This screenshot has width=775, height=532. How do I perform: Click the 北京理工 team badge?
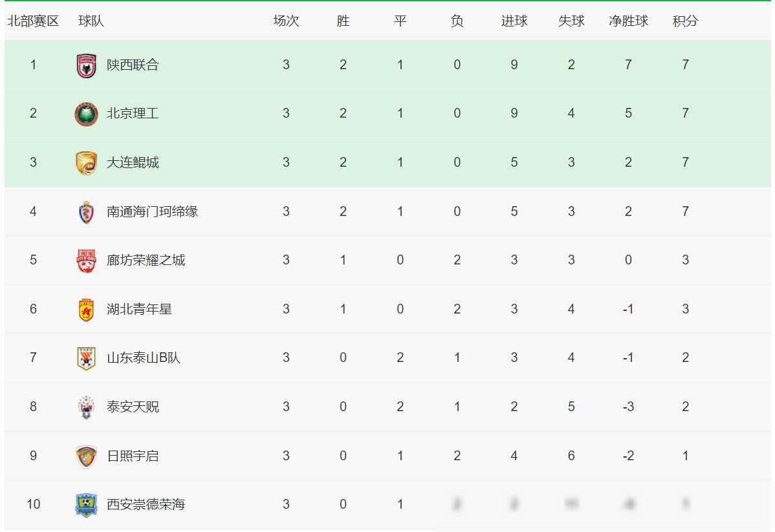tap(86, 114)
